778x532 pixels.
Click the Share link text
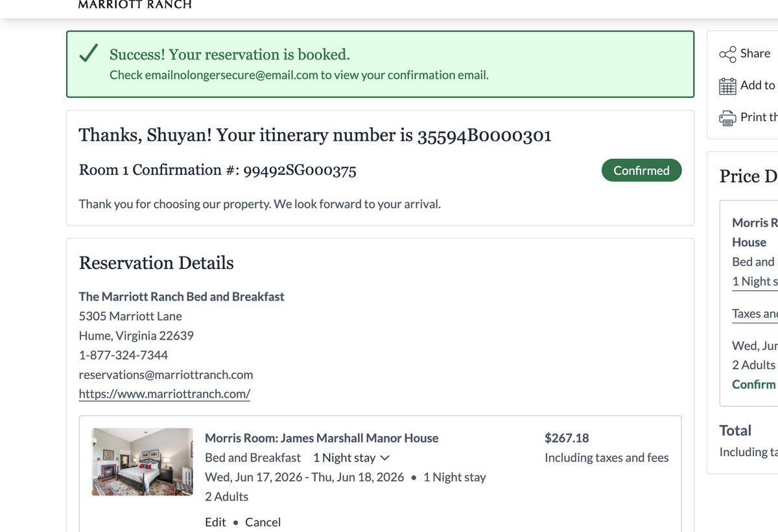click(x=755, y=53)
